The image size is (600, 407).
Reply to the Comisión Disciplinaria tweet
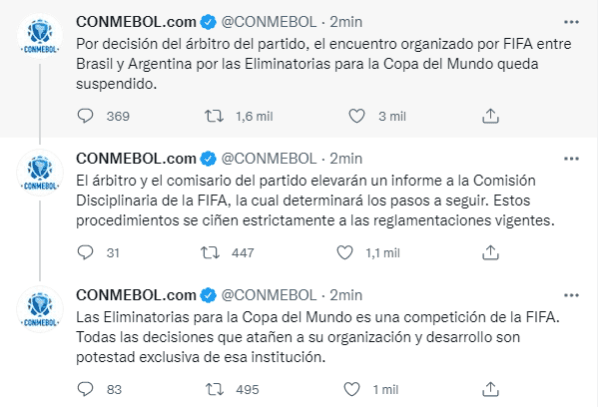click(x=85, y=254)
